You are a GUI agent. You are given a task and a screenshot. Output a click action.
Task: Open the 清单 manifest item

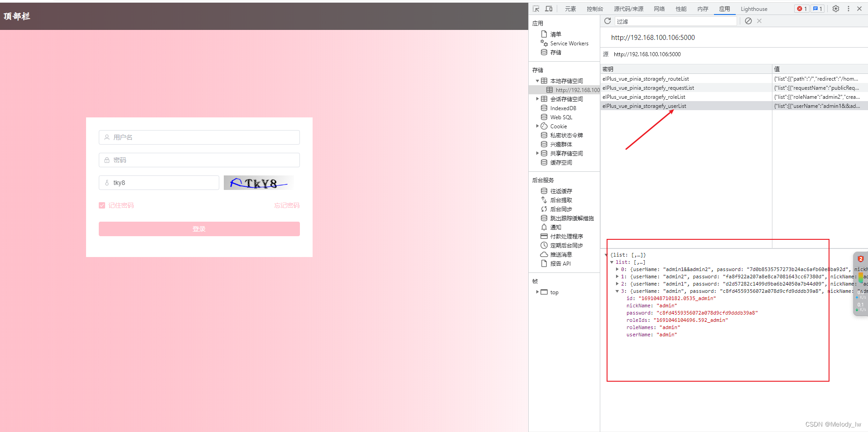[555, 34]
